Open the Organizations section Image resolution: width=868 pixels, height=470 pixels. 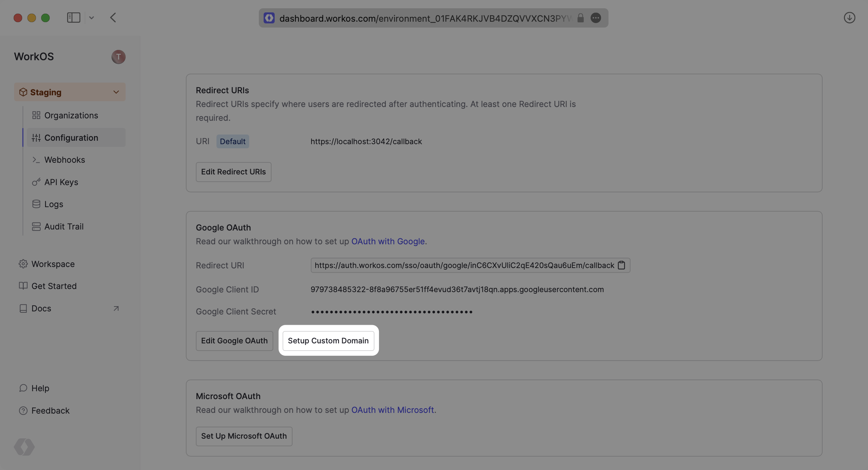coord(71,116)
